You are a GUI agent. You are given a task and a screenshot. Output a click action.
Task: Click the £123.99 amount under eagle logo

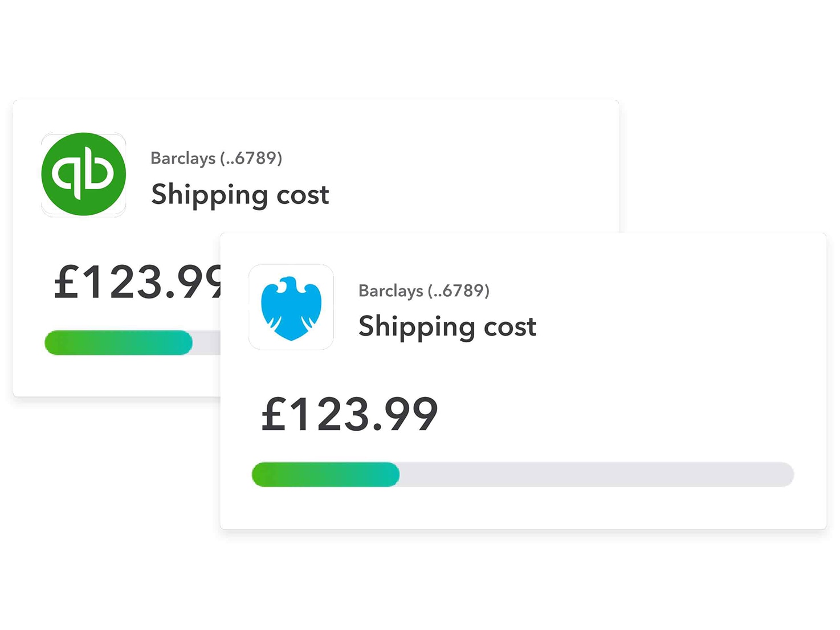[x=349, y=414]
